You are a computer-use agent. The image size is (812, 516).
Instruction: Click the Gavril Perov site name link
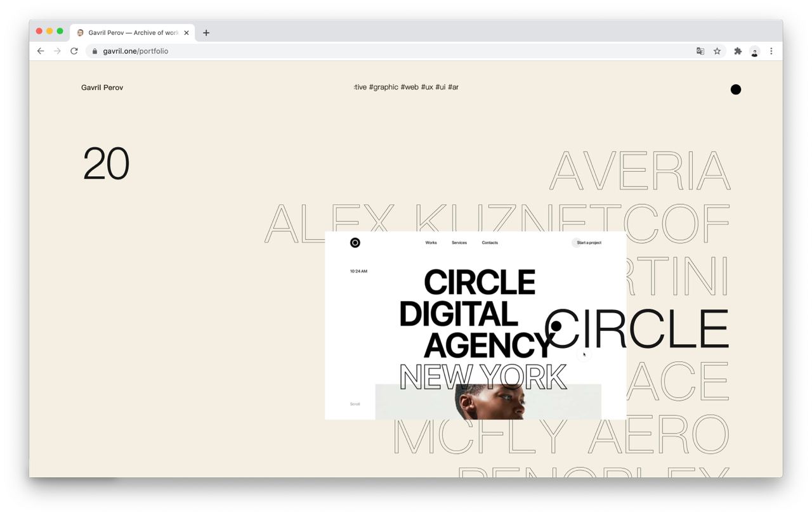(102, 87)
